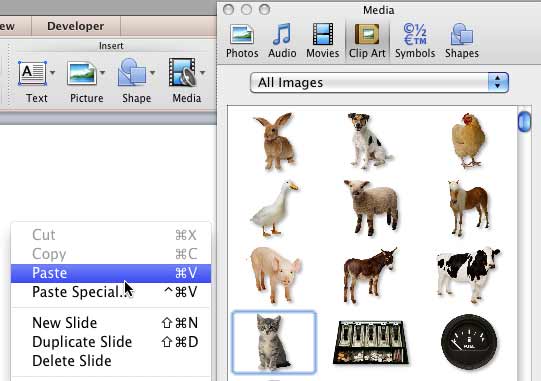Choose Paste from the context menu
The image size is (541, 381).
coord(111,273)
